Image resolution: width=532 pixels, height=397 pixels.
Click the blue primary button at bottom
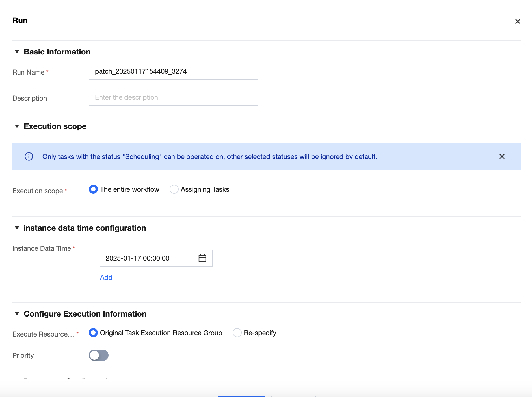241,396
